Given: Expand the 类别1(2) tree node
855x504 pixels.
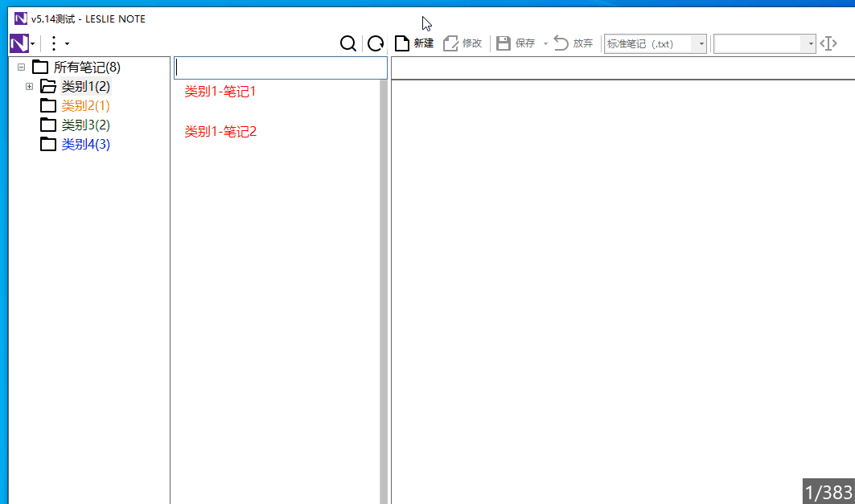Looking at the screenshot, I should click(30, 86).
